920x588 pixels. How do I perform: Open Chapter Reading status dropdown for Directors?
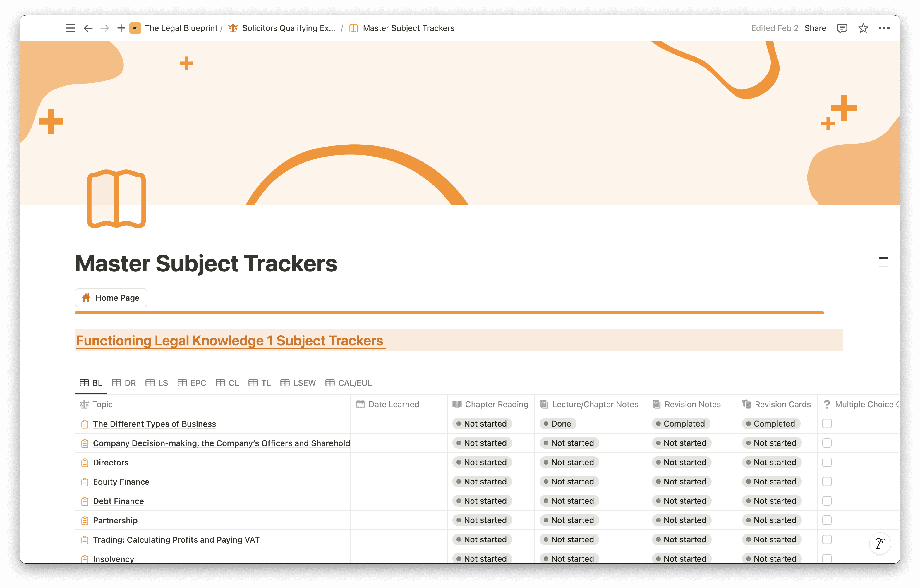(482, 462)
